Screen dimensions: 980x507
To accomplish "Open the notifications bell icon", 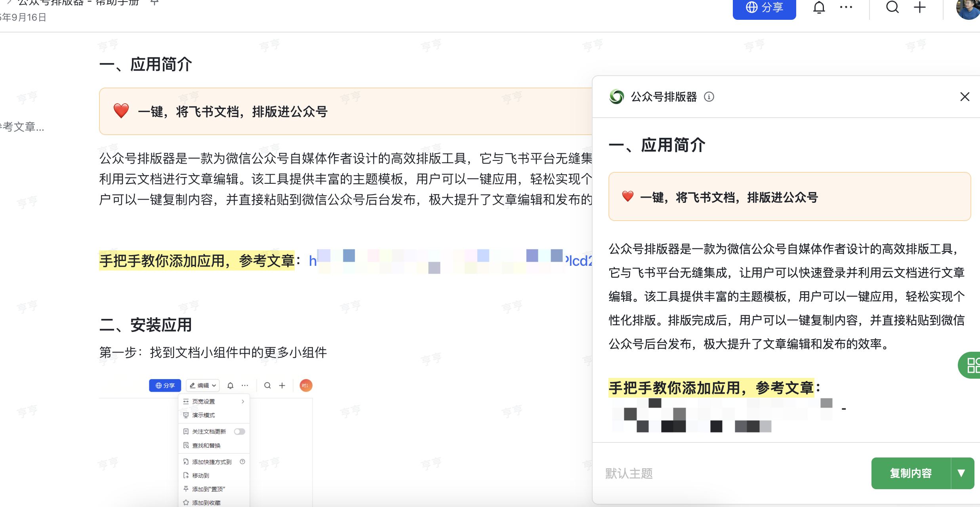I will [819, 8].
